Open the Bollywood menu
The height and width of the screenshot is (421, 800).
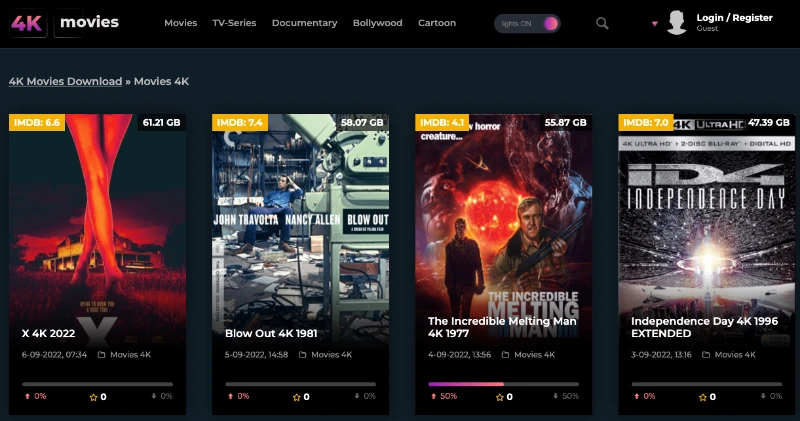coord(378,23)
